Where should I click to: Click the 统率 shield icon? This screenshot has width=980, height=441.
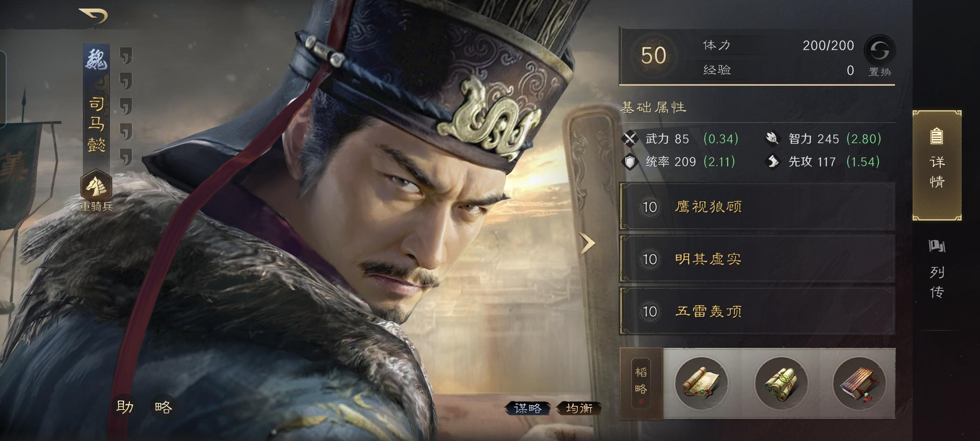pyautogui.click(x=630, y=162)
